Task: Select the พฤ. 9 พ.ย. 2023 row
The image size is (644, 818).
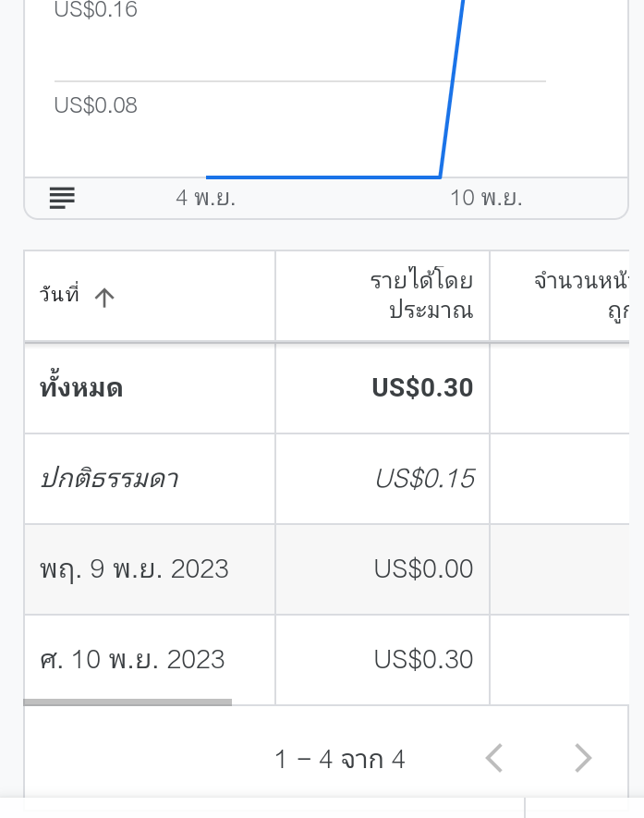Action: (x=326, y=569)
